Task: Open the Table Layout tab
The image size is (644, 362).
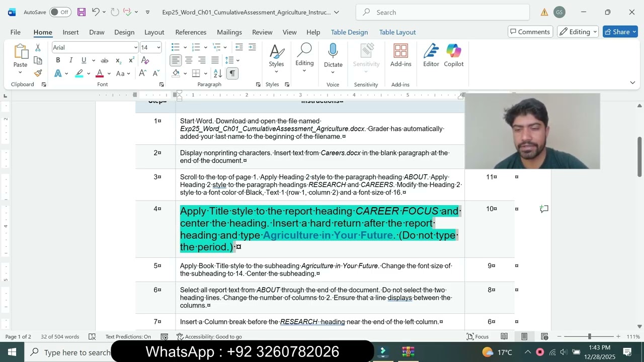Action: [397, 32]
